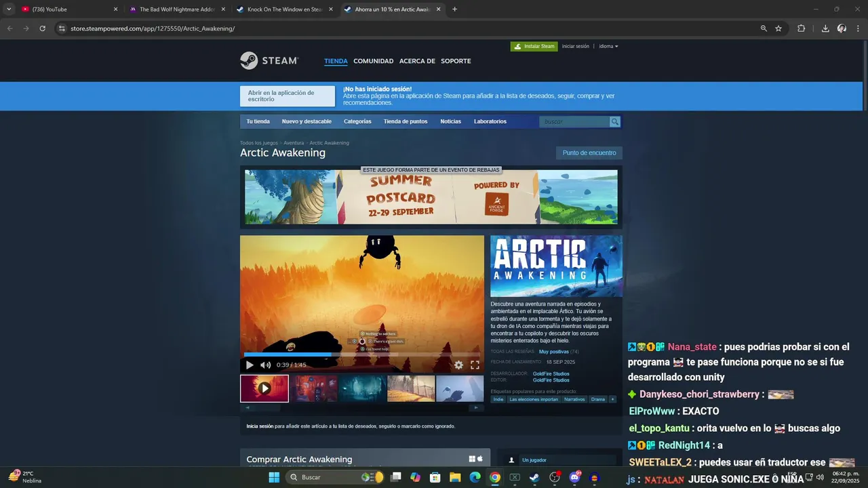
Task: Click the Narrativos tag
Action: (x=574, y=399)
